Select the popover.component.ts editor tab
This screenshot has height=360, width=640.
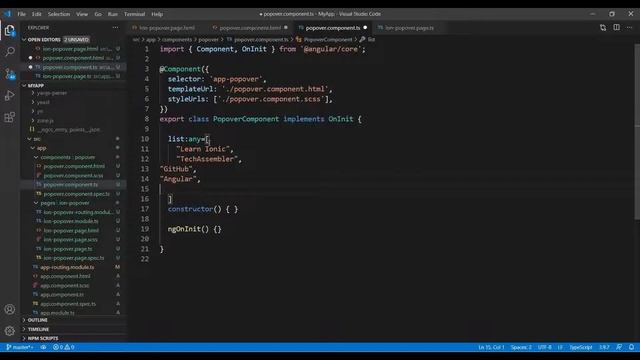point(333,28)
